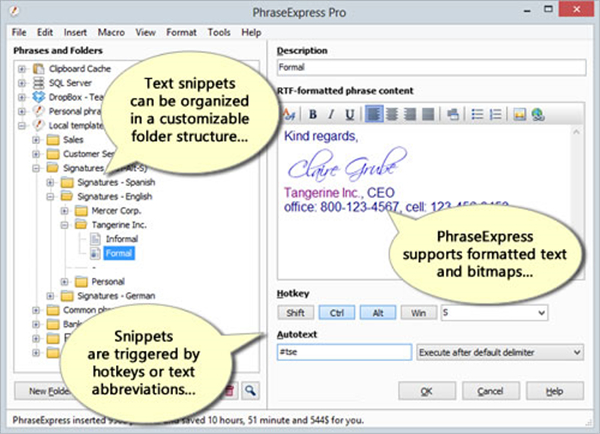
Task: Underline the selected phrase text
Action: pos(348,113)
